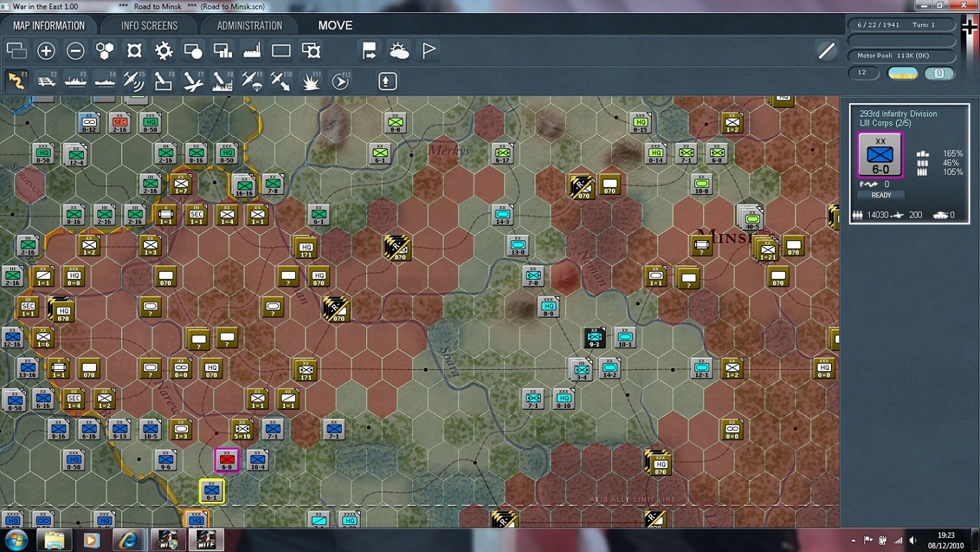Open the taskbar clock showing 19:23

pyautogui.click(x=946, y=540)
